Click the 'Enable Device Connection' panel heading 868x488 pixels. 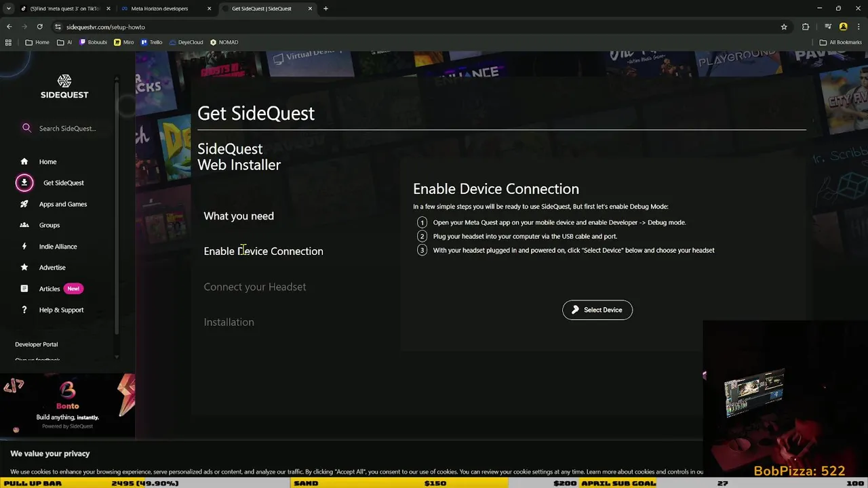496,189
